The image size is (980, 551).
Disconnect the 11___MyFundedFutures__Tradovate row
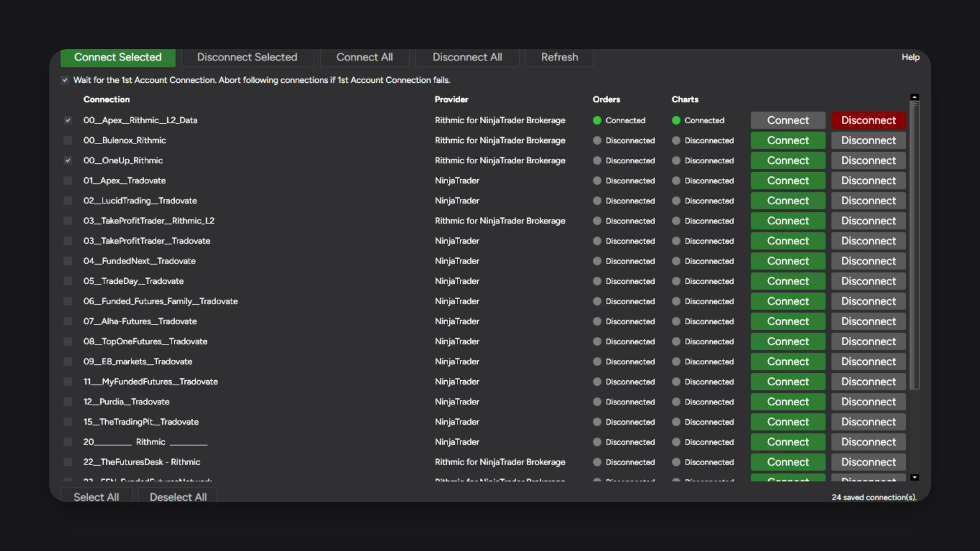click(868, 381)
